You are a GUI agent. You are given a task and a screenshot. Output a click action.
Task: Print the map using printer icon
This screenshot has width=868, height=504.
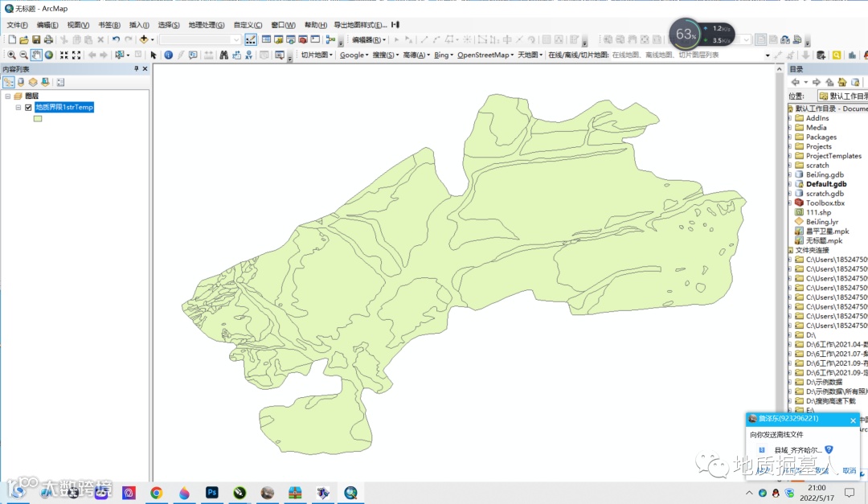coord(48,39)
